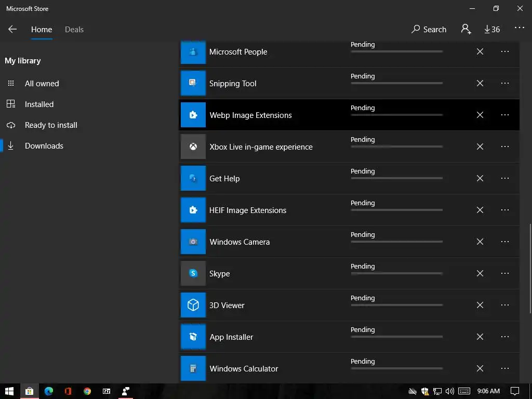
Task: Select Downloads in My library
Action: [x=44, y=146]
